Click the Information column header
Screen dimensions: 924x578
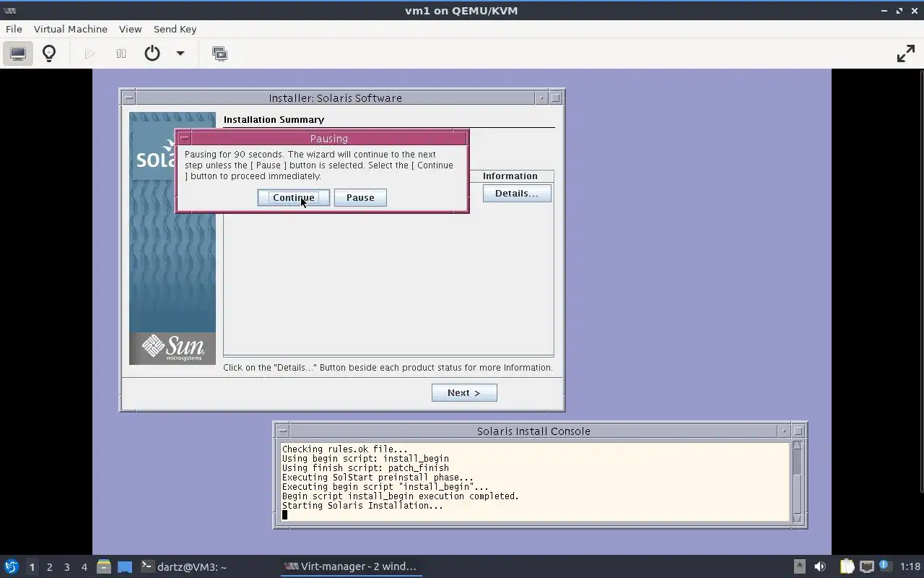[x=510, y=176]
